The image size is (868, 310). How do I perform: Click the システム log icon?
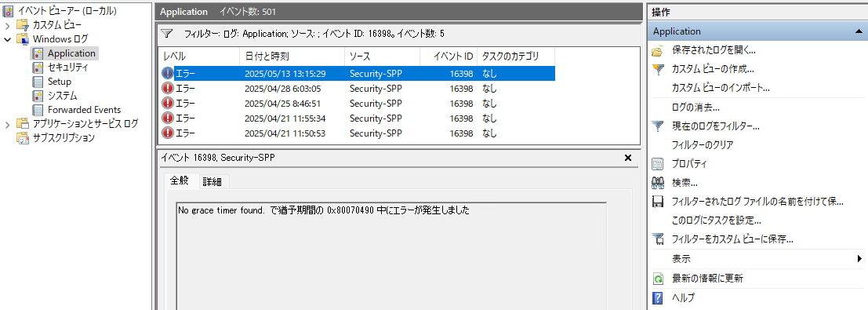click(38, 96)
